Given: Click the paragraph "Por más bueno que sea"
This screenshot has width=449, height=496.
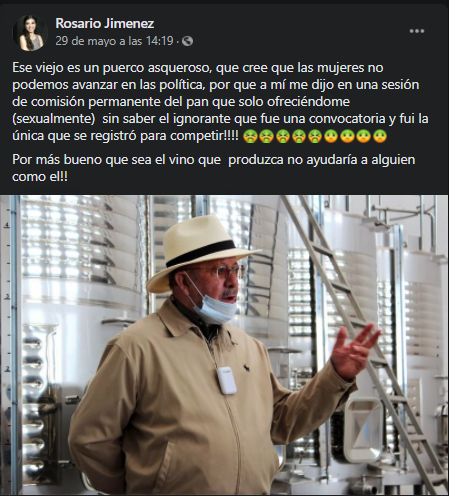Looking at the screenshot, I should (214, 168).
